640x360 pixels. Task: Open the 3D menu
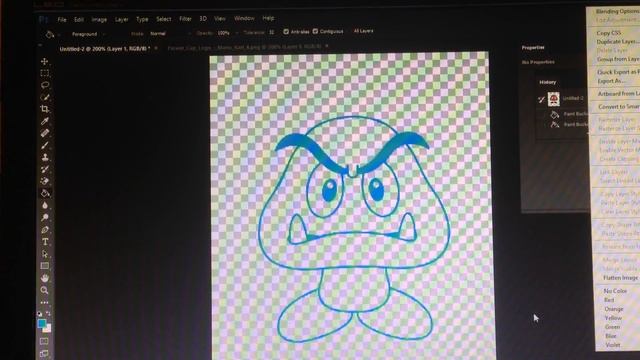203,19
